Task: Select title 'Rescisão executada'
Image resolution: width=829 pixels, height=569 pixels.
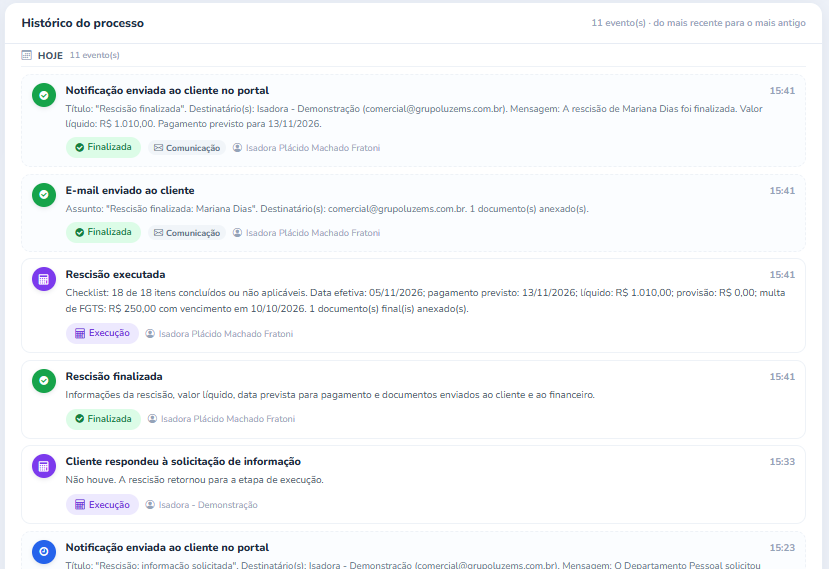Action: pyautogui.click(x=115, y=274)
